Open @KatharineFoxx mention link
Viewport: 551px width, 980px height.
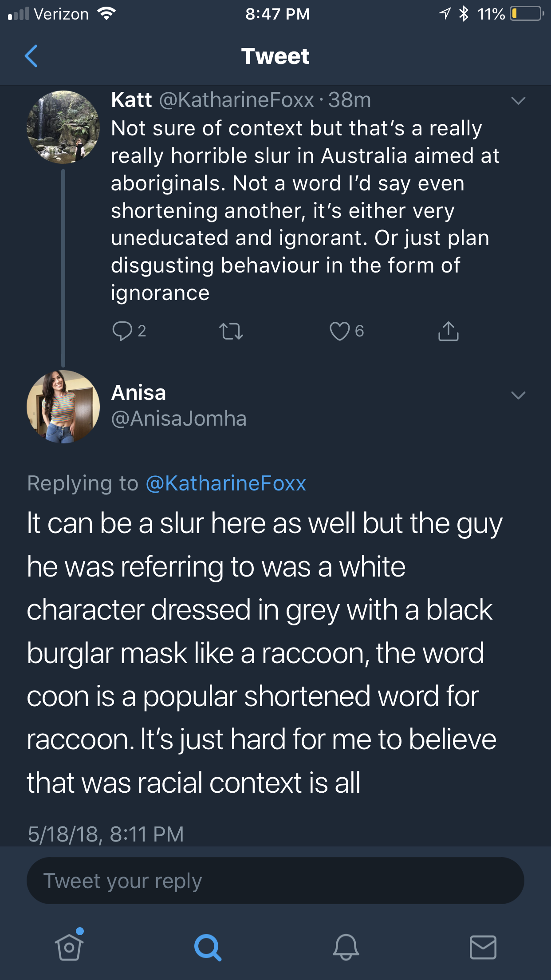pyautogui.click(x=226, y=483)
